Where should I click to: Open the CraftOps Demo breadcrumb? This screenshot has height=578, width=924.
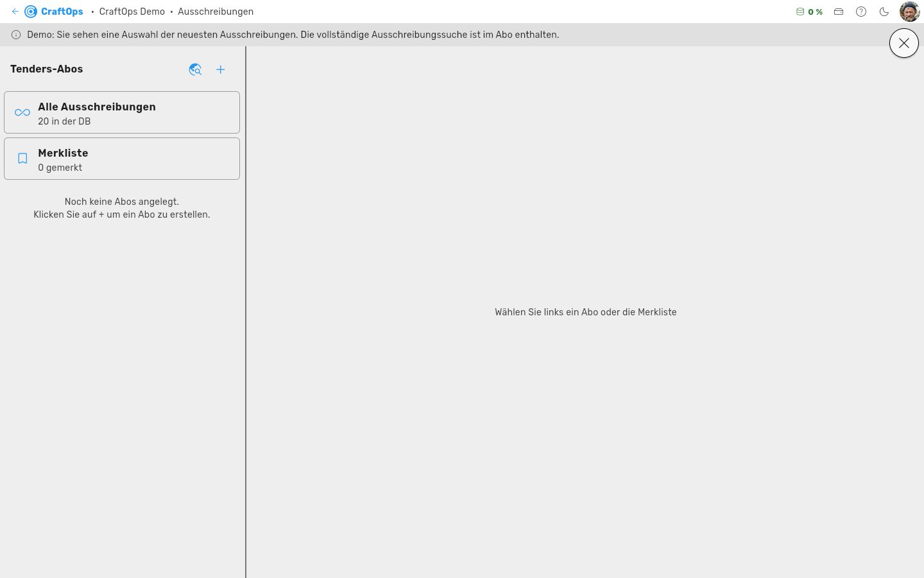(x=132, y=12)
